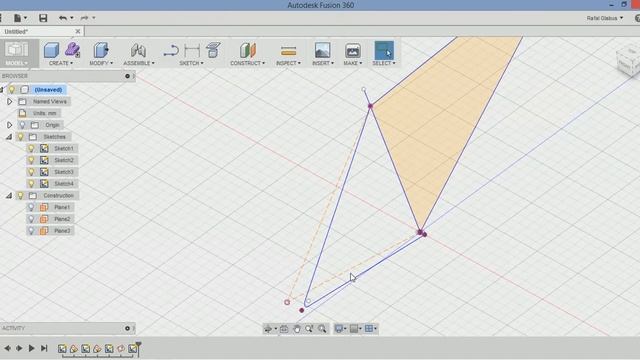The width and height of the screenshot is (640, 360).
Task: Select the Orbit navigation tool
Action: (x=268, y=329)
